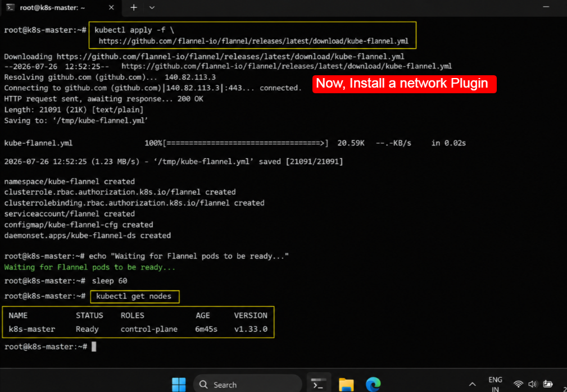567x392 pixels.
Task: Click 'serviceaccount/flannel created' line
Action: pos(70,214)
